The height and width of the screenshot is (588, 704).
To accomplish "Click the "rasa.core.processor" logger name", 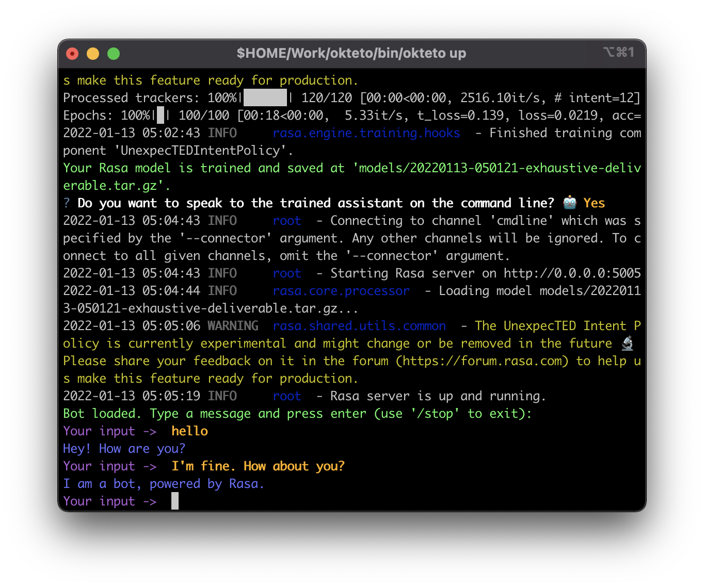I will [x=341, y=291].
